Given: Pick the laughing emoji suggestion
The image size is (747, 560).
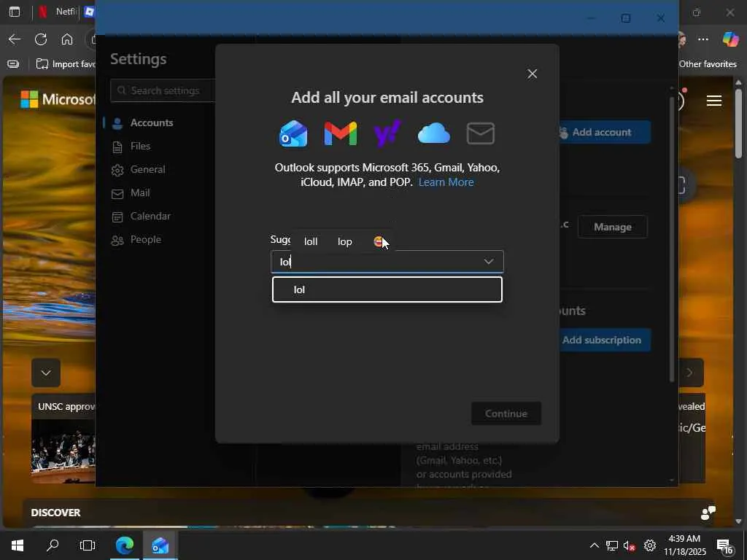Looking at the screenshot, I should (379, 241).
